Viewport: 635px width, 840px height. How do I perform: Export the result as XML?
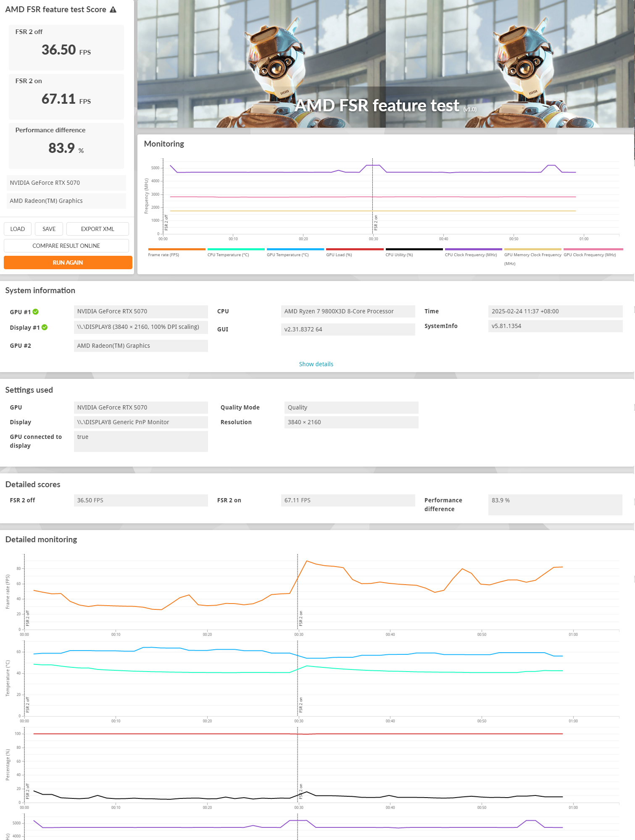97,229
